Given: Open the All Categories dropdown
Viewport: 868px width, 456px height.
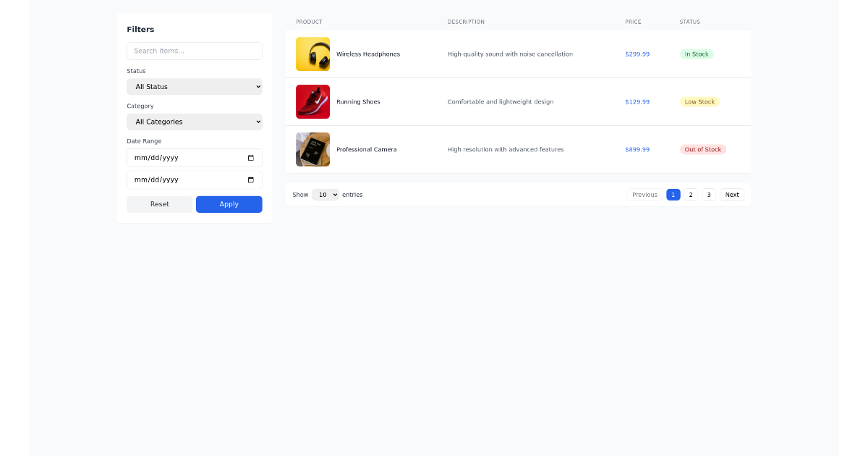Looking at the screenshot, I should click(194, 122).
